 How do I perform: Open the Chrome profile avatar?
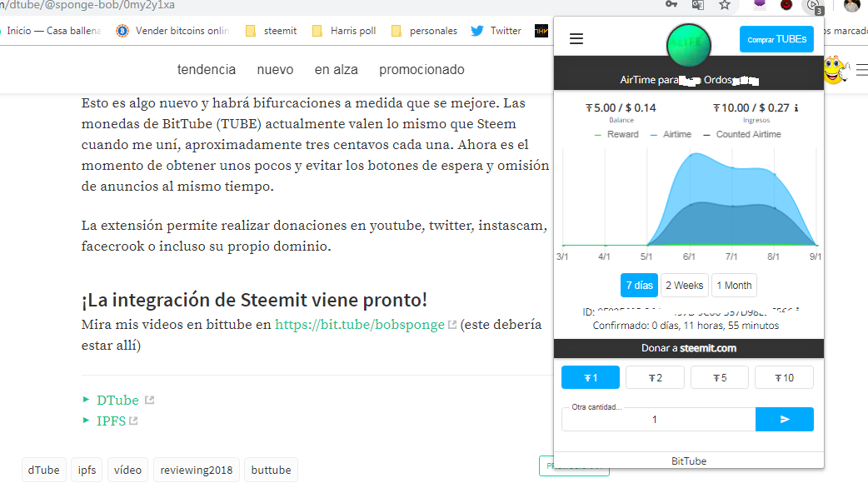852,6
